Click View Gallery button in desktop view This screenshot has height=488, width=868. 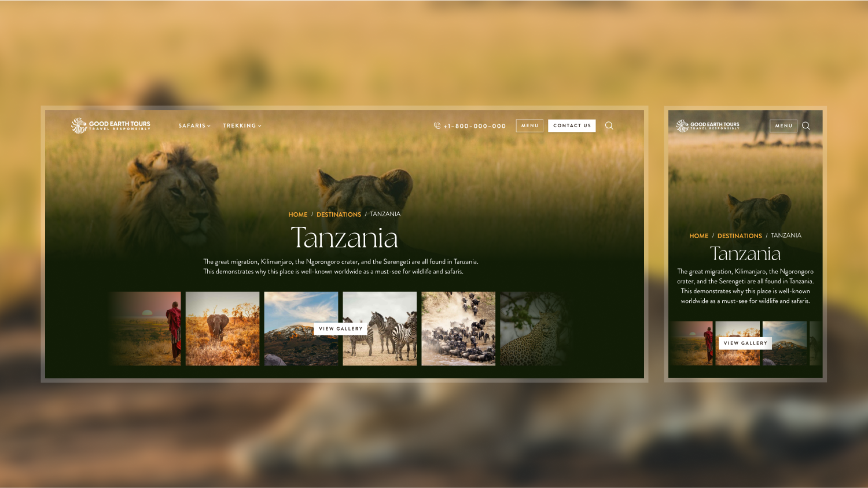pos(340,328)
